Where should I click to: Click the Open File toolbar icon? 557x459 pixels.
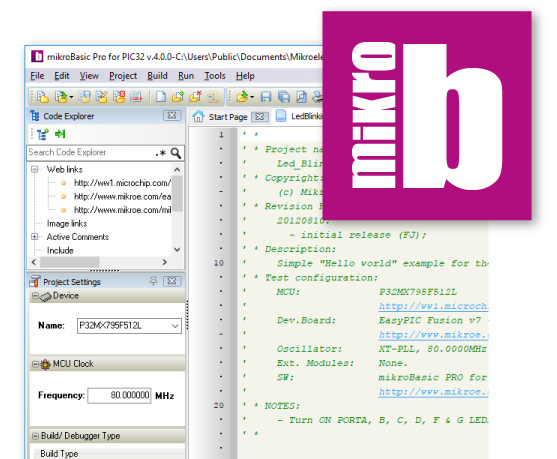pyautogui.click(x=242, y=97)
